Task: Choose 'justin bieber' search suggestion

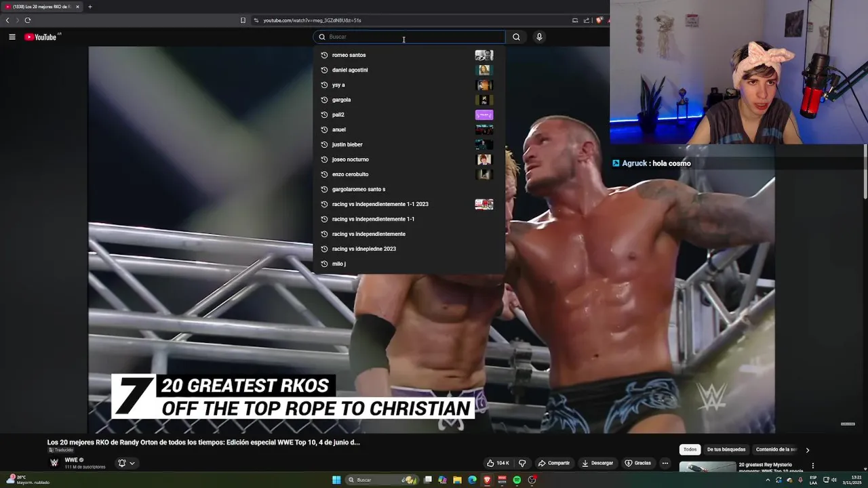Action: coord(409,144)
